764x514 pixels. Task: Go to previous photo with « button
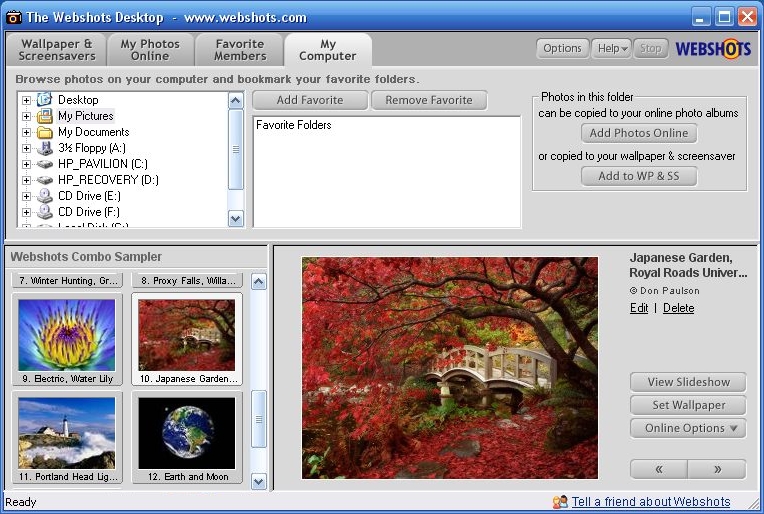[x=659, y=469]
